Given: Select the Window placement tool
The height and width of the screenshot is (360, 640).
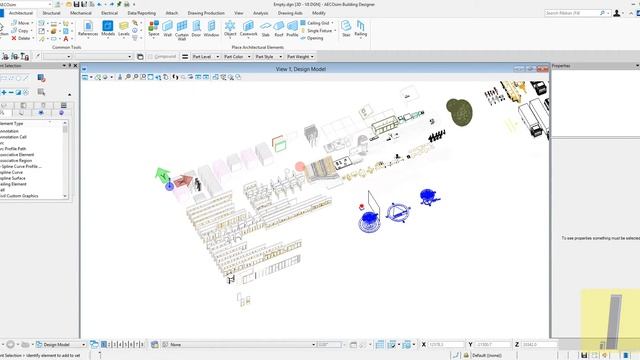Looking at the screenshot, I should coord(211,29).
